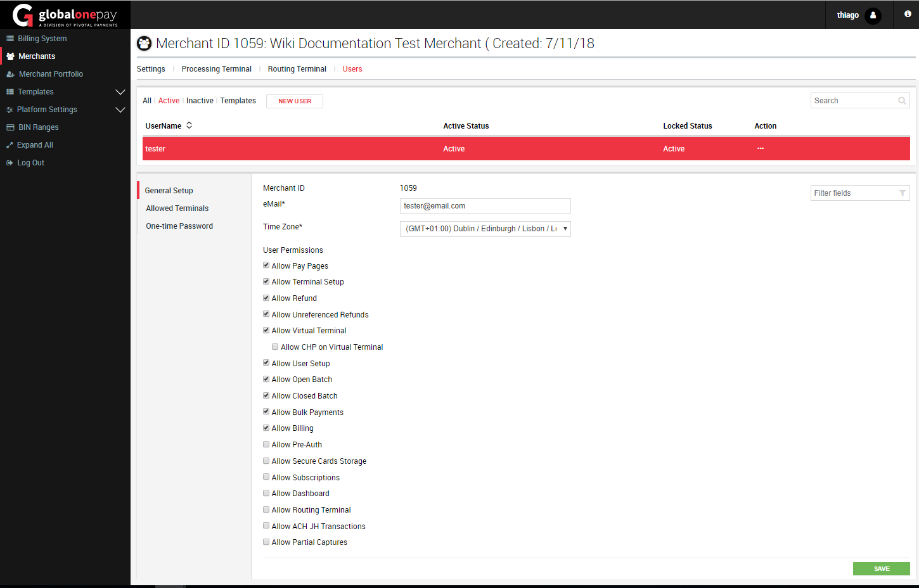
Task: Click the Merchant Portfolio icon
Action: pyautogui.click(x=10, y=74)
